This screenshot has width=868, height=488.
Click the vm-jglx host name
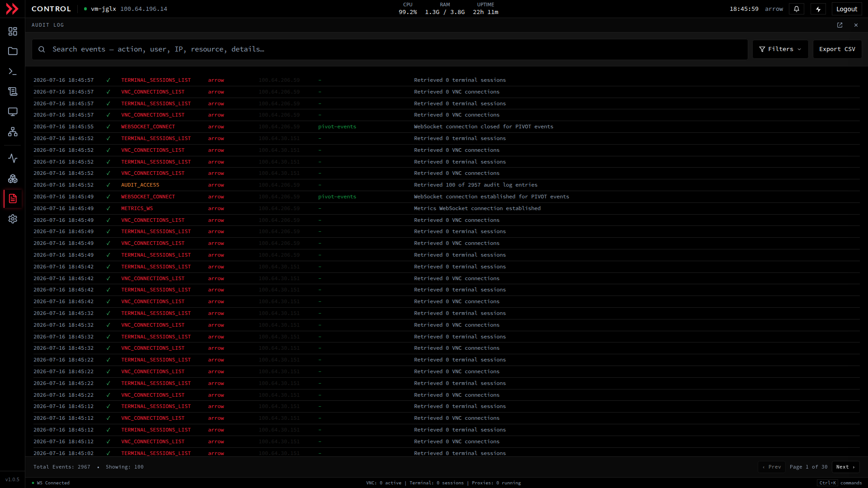(104, 9)
